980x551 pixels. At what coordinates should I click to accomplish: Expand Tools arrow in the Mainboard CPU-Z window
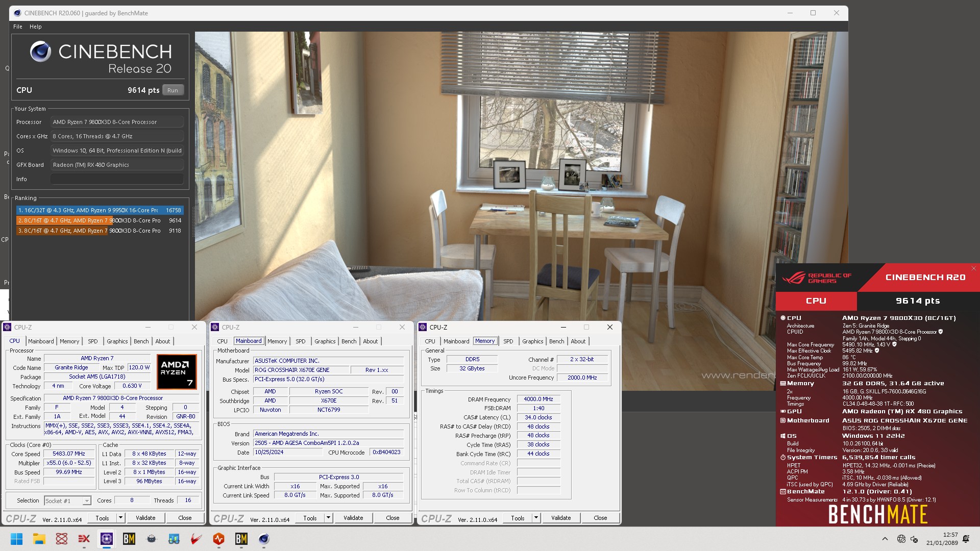(x=329, y=518)
